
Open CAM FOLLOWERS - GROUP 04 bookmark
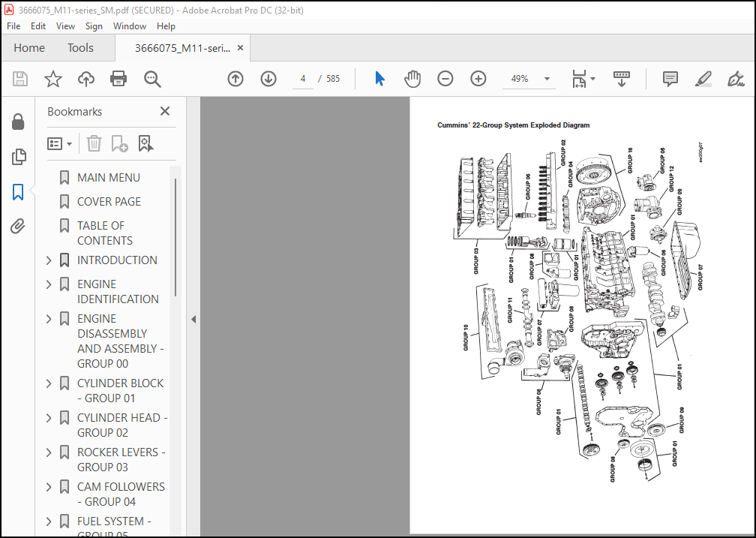pos(121,494)
